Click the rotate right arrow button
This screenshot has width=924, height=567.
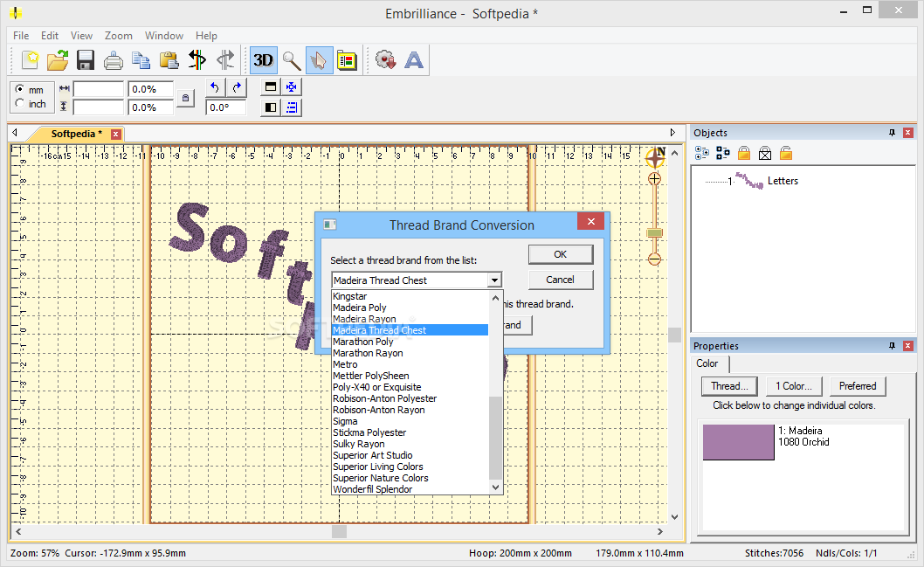click(x=237, y=87)
